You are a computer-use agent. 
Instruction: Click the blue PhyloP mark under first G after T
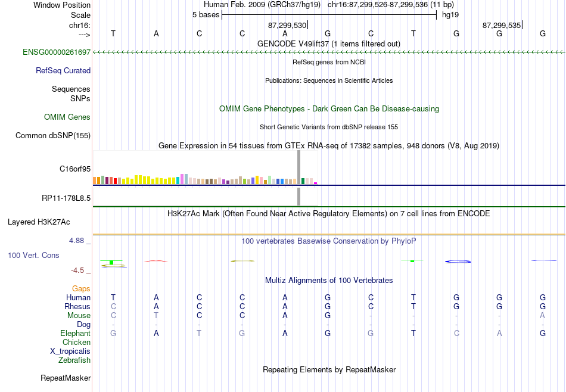[x=458, y=262]
